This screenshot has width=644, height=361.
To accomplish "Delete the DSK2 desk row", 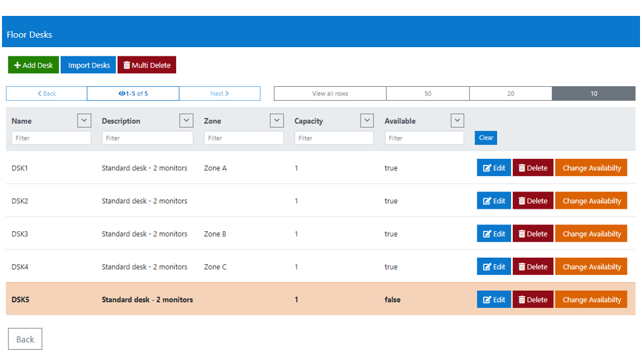I will 533,201.
